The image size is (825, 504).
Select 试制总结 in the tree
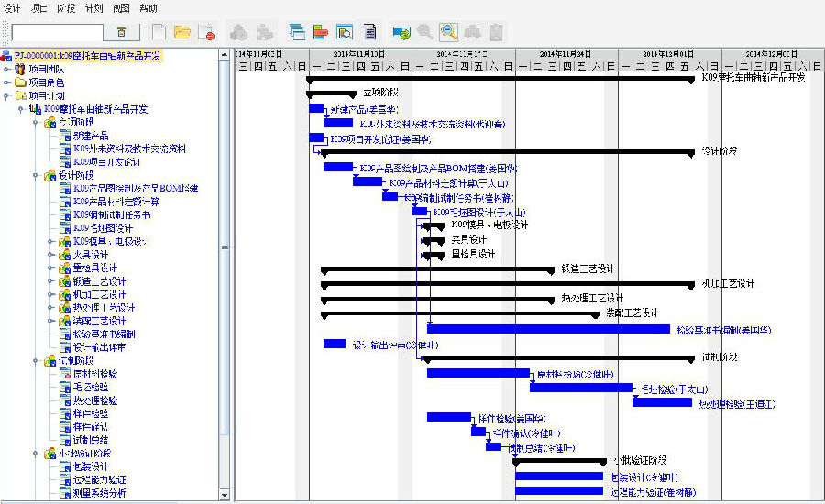[x=91, y=441]
